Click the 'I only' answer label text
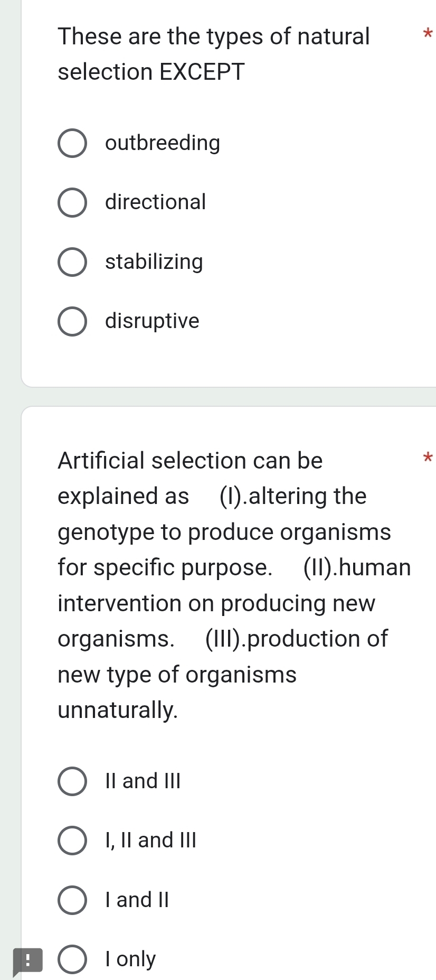436x980 pixels. pyautogui.click(x=128, y=959)
